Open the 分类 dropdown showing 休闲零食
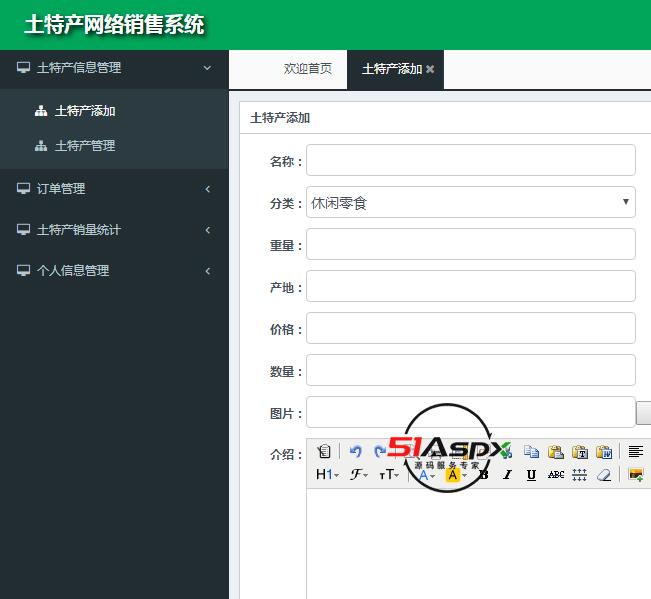The image size is (651, 599). click(x=471, y=202)
